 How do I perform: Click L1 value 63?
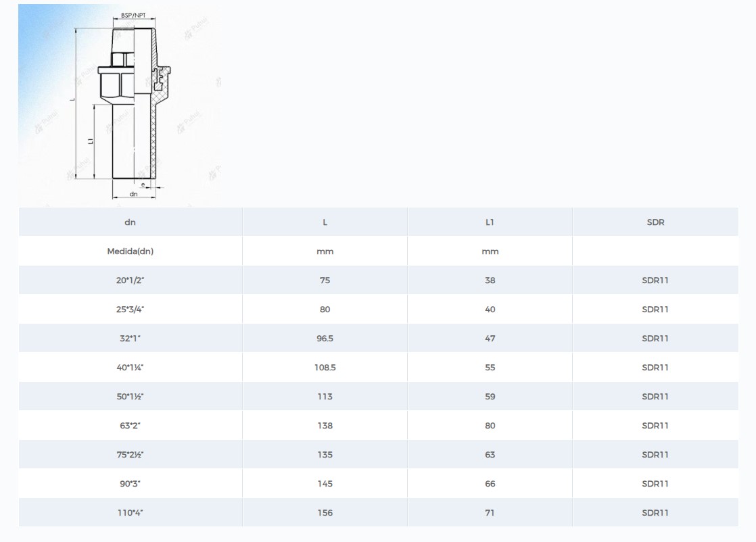click(490, 455)
